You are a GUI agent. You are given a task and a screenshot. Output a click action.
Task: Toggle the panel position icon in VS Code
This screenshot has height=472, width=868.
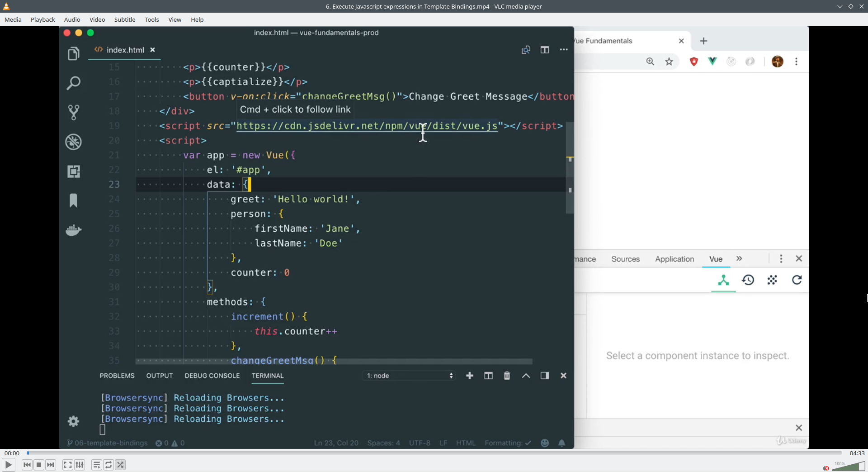click(545, 376)
